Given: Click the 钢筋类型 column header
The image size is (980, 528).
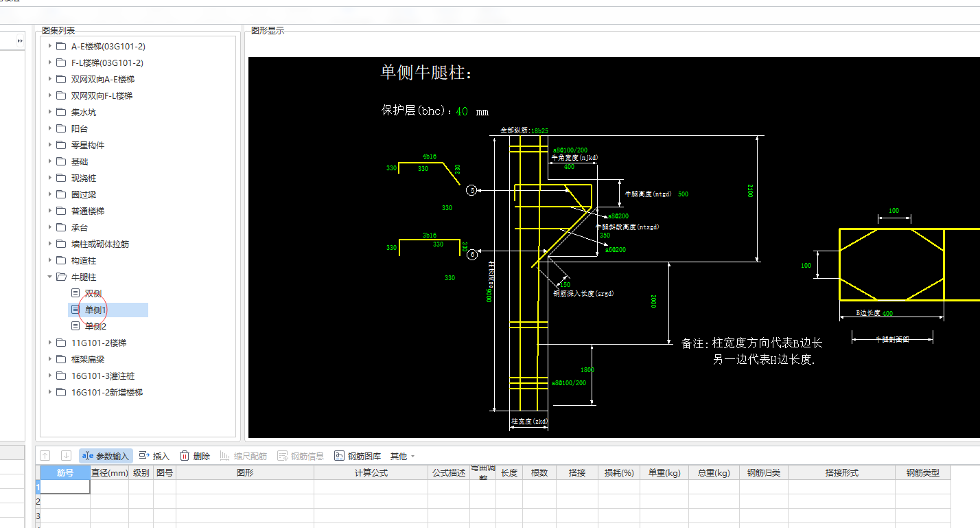Looking at the screenshot, I should tap(923, 472).
